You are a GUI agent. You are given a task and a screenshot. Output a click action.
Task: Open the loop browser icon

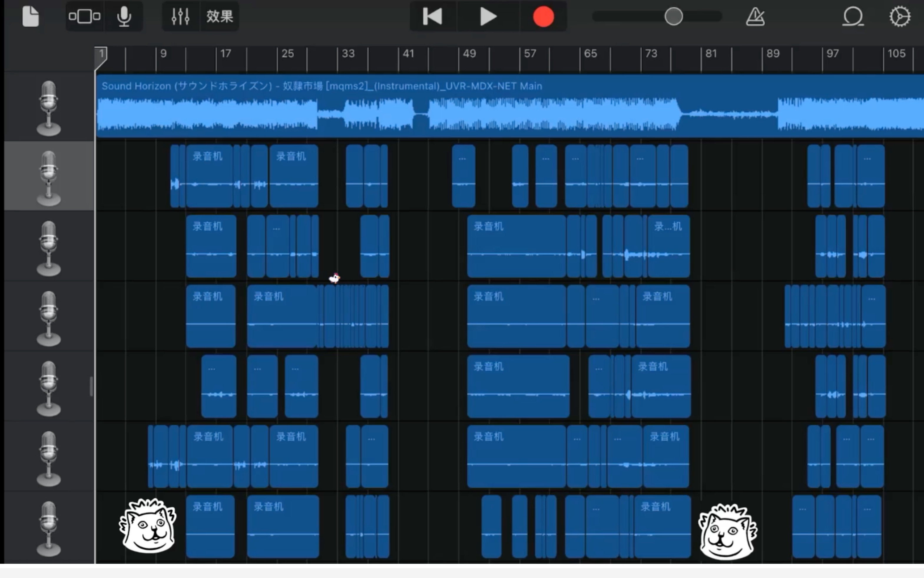click(x=852, y=16)
